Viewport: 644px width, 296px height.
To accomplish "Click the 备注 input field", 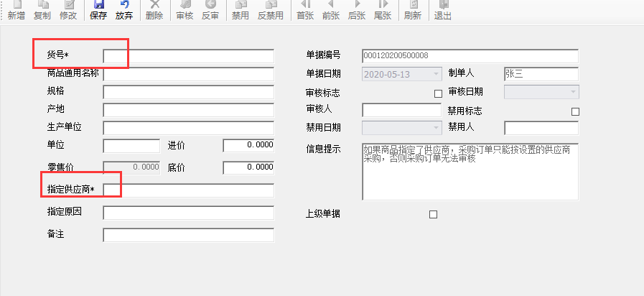I will click(189, 235).
